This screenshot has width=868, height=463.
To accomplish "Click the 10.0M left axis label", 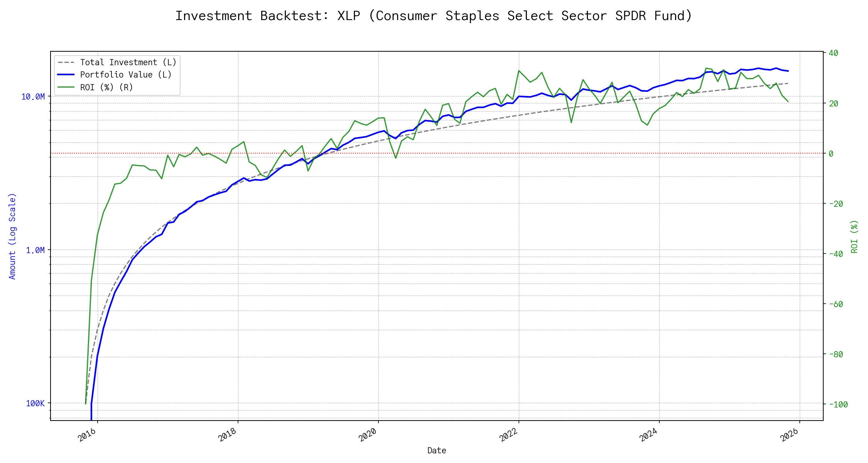I will 33,97.
